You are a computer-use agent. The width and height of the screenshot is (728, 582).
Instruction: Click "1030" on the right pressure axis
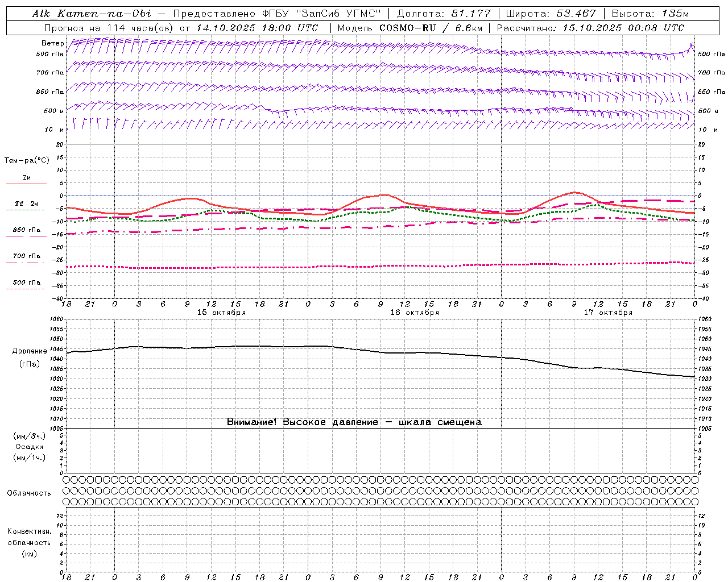point(704,379)
